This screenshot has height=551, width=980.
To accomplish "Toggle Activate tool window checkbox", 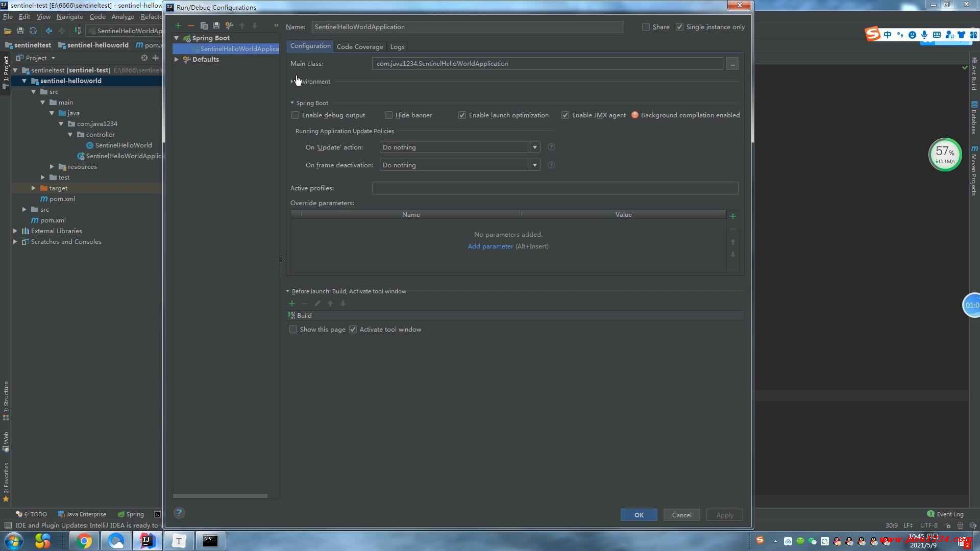I will click(x=353, y=330).
